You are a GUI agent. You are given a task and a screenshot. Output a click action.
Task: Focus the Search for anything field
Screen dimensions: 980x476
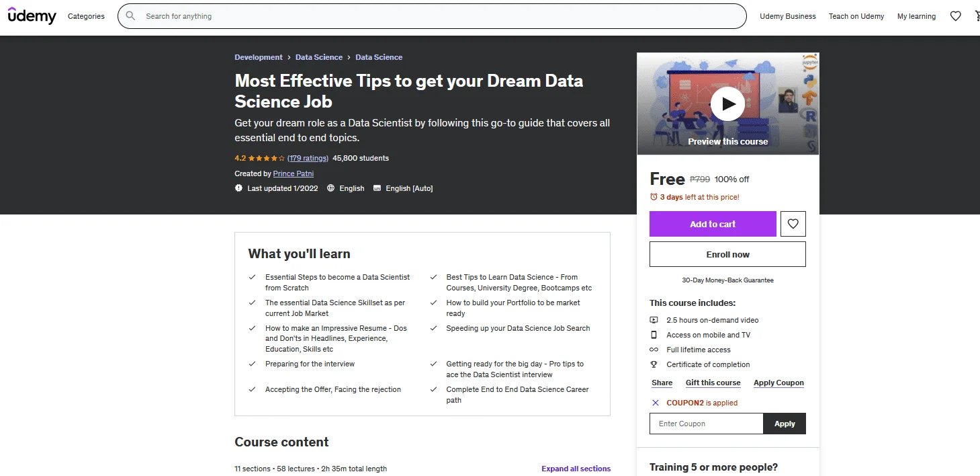point(432,16)
